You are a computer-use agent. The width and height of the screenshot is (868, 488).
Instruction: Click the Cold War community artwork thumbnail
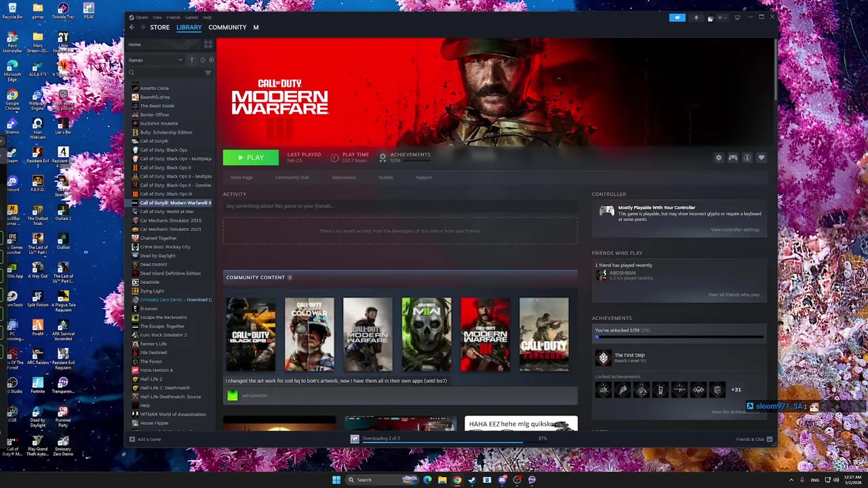pyautogui.click(x=309, y=334)
